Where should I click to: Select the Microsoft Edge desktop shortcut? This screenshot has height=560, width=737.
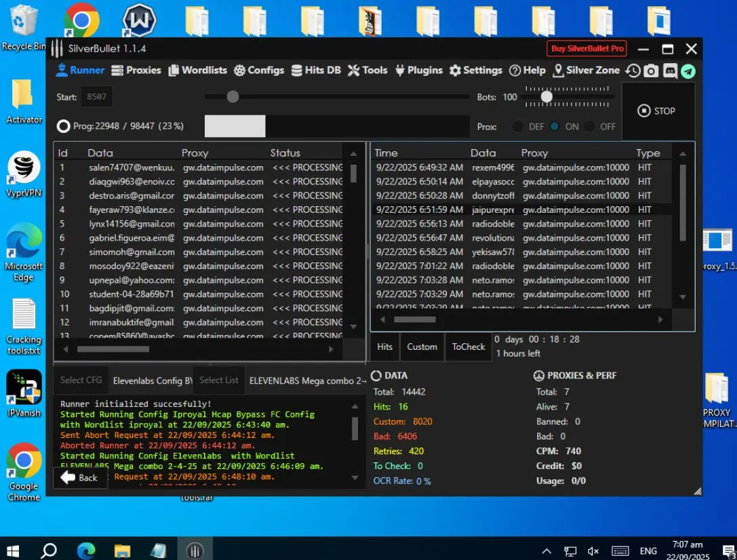pyautogui.click(x=24, y=252)
